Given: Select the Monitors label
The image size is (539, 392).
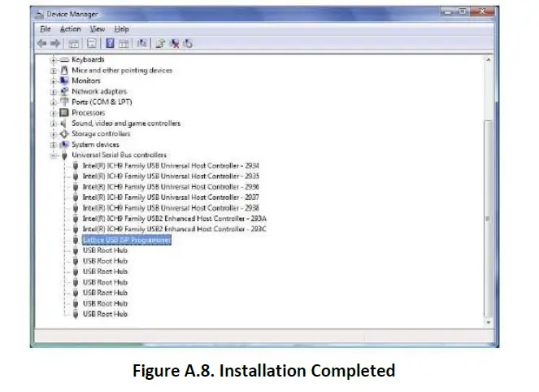Looking at the screenshot, I should tap(86, 81).
